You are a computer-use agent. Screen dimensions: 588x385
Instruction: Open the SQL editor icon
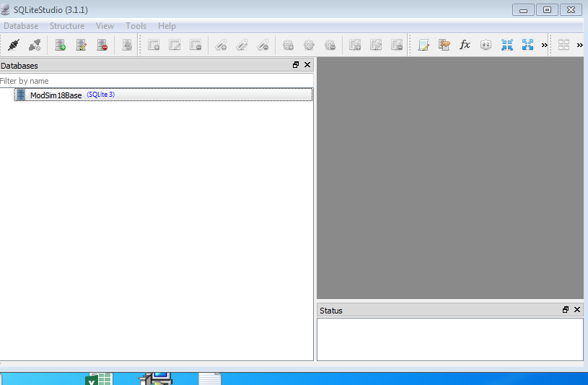[x=424, y=45]
